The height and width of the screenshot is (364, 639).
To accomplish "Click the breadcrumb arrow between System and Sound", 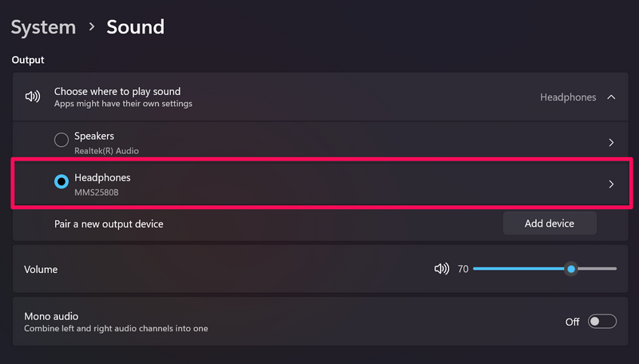I will 91,27.
